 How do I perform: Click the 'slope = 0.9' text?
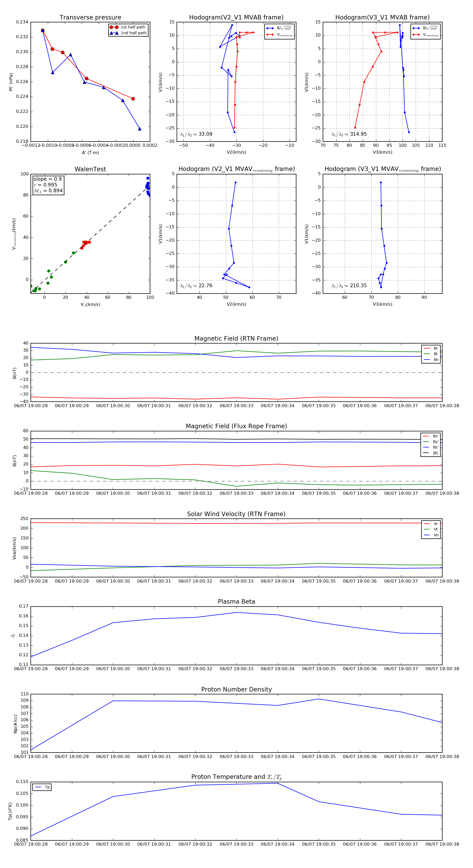pos(48,179)
